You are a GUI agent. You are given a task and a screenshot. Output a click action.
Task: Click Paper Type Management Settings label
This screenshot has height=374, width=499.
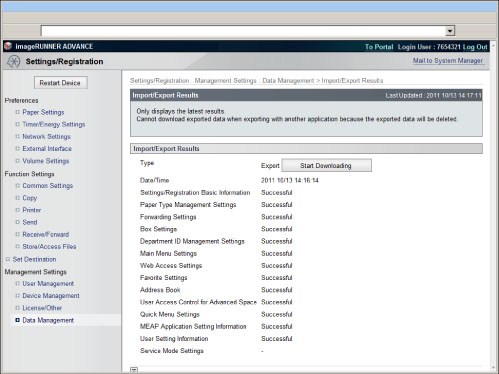pos(188,205)
